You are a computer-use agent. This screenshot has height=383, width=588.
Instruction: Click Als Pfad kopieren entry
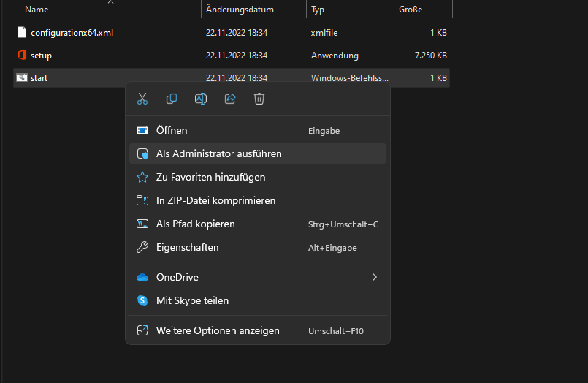coord(195,224)
